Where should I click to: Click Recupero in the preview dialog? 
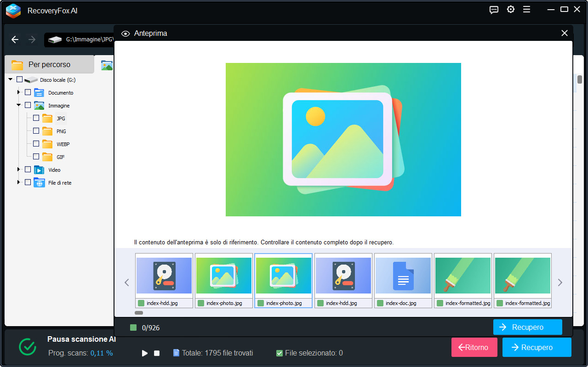point(527,327)
